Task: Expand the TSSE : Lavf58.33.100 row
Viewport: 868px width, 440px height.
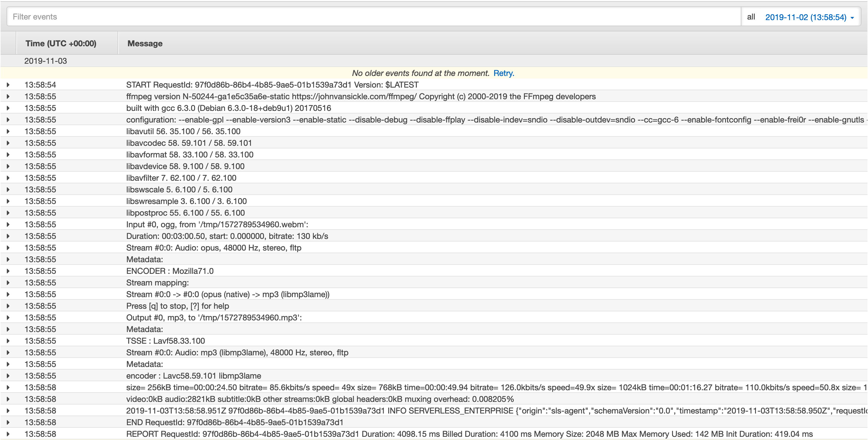Action: pyautogui.click(x=8, y=341)
